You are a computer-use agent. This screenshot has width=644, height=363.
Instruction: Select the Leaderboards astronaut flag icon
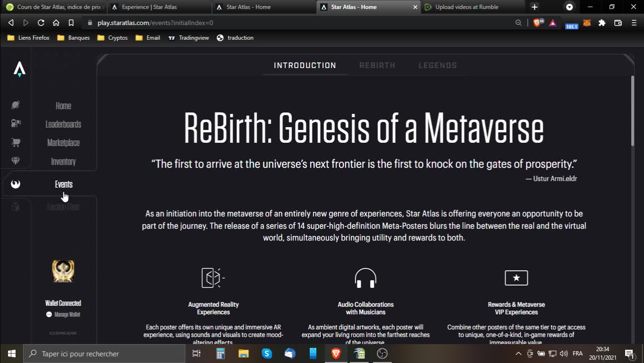point(16,123)
